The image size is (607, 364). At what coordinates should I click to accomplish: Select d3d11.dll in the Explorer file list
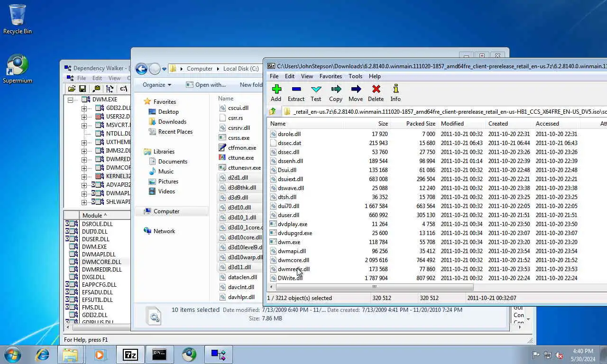(239, 267)
